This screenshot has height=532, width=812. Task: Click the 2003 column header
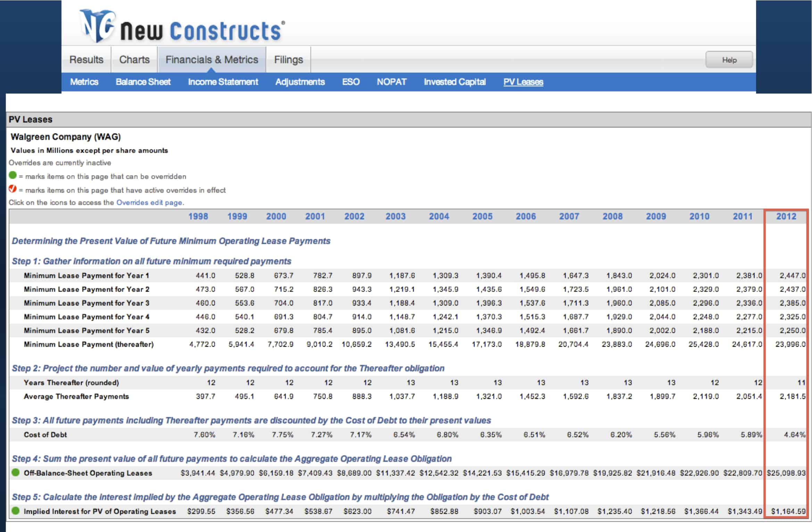(396, 216)
